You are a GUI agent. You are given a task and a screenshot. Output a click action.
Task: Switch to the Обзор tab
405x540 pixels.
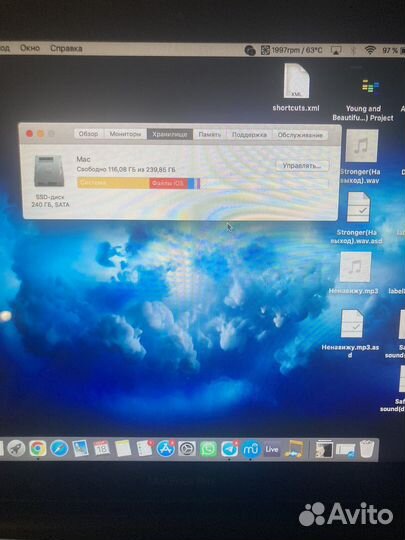[89, 134]
